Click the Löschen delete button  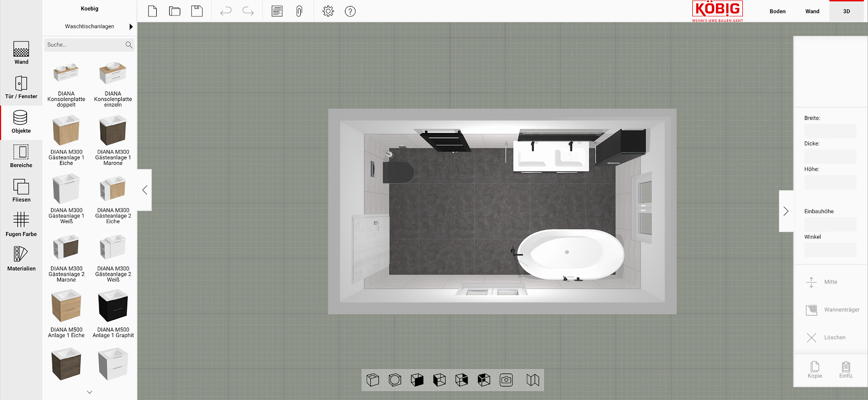[830, 337]
